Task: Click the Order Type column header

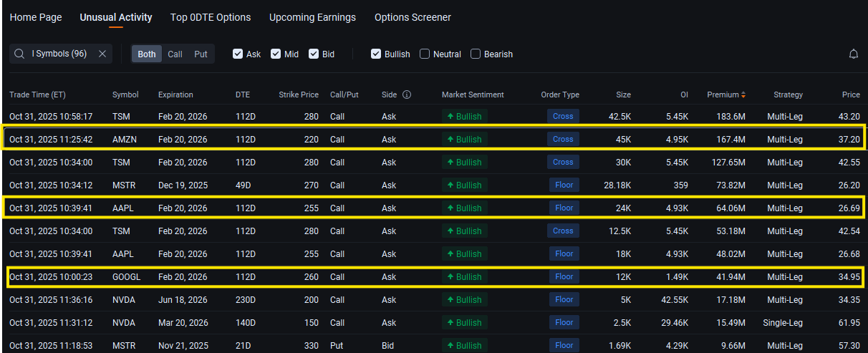Action: [x=560, y=95]
